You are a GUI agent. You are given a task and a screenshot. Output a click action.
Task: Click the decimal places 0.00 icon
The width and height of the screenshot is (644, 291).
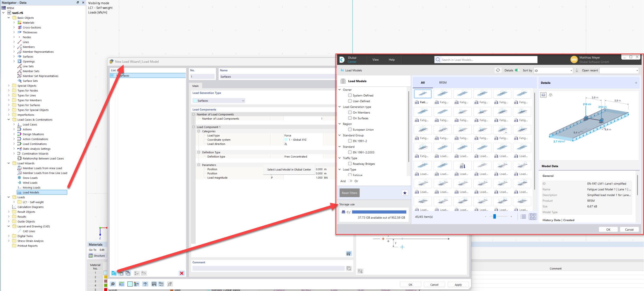tap(122, 284)
